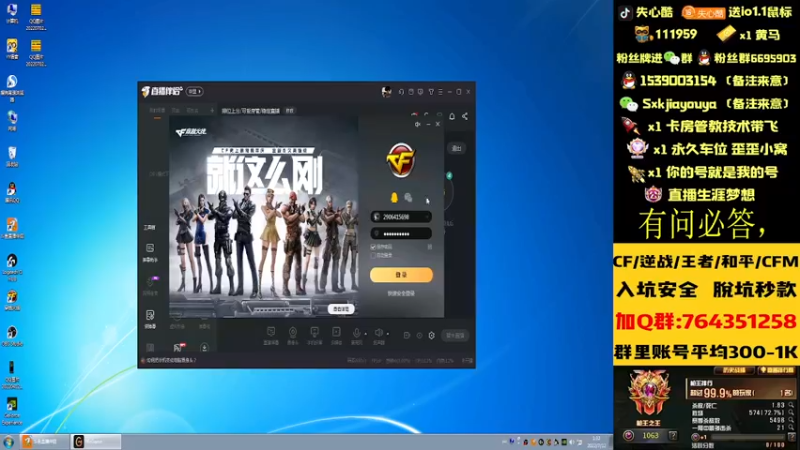
Task: Select the Recycle Bin desktop icon
Action: (x=12, y=157)
